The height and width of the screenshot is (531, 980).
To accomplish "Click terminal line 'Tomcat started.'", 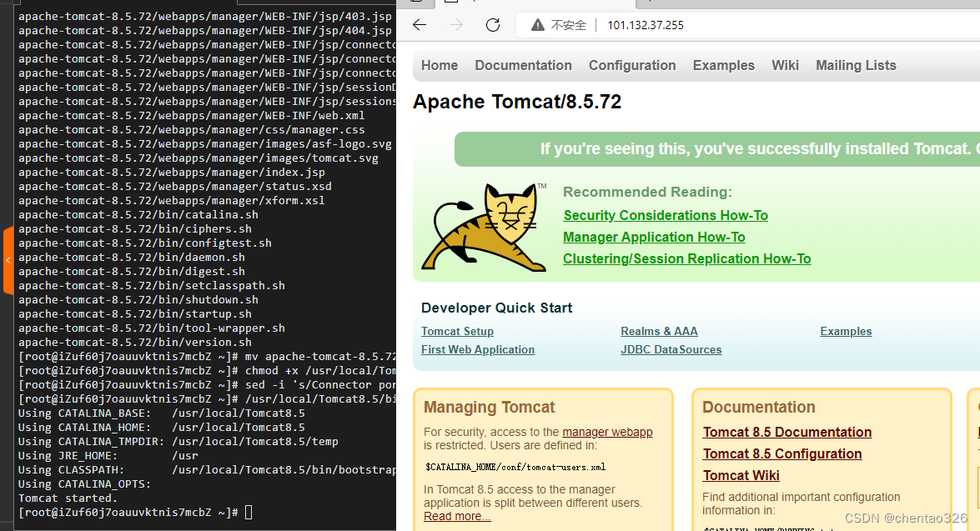I will click(x=68, y=498).
